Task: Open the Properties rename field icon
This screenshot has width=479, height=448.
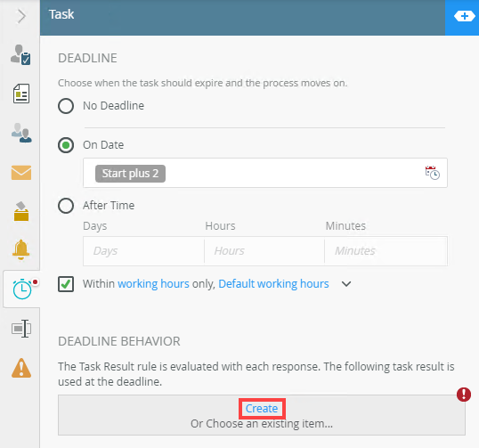Action: click(x=21, y=329)
